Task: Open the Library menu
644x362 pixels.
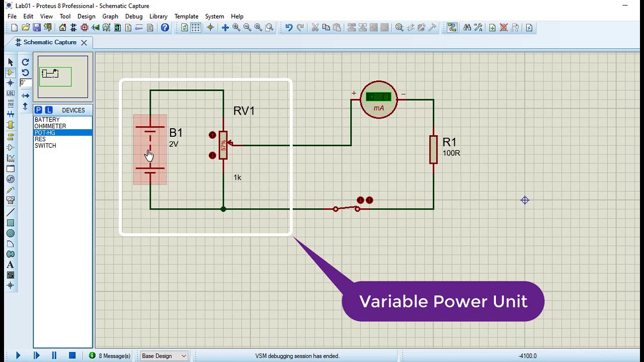Action: pyautogui.click(x=158, y=16)
